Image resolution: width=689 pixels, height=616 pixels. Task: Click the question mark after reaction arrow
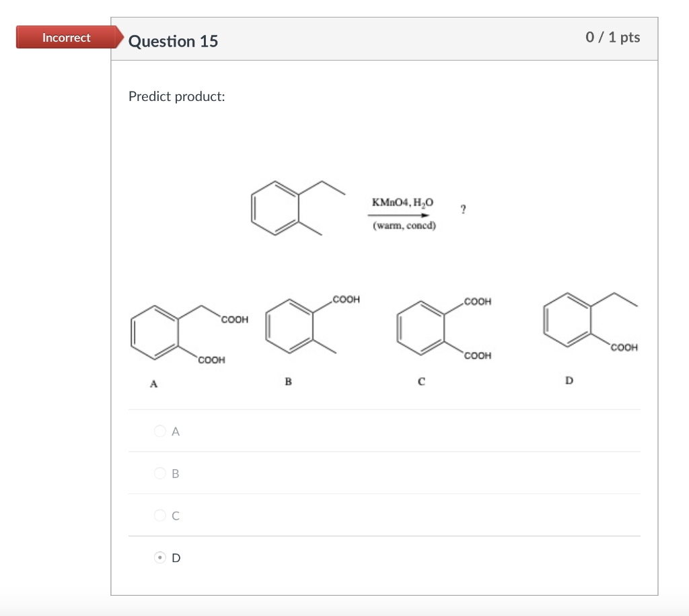click(463, 209)
